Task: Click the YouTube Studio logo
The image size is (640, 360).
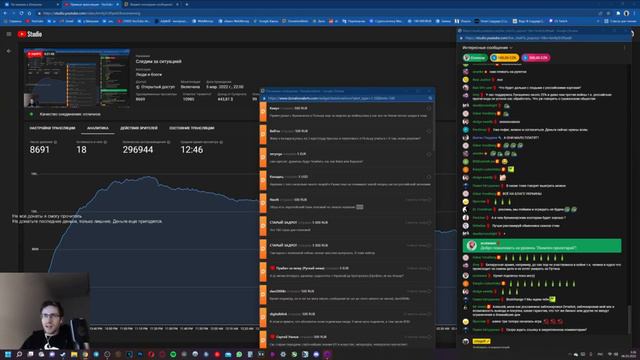Action: coord(30,34)
